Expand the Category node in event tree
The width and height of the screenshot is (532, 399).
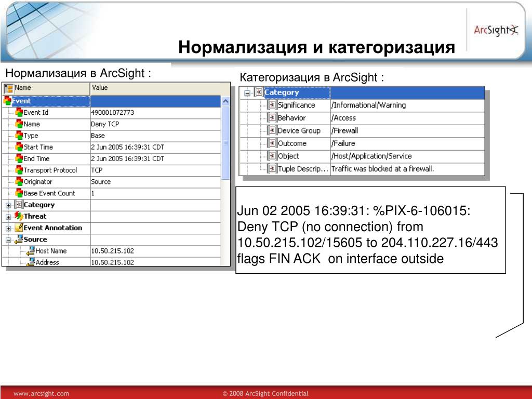(x=8, y=205)
